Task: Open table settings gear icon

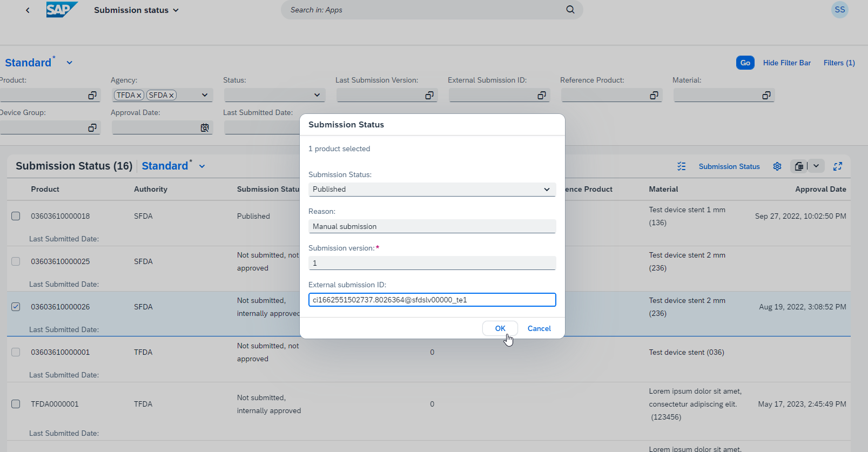Action: tap(777, 166)
